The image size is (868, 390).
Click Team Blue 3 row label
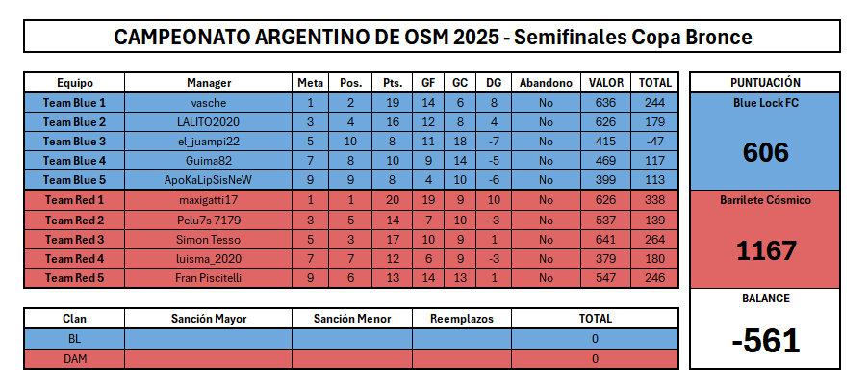pyautogui.click(x=74, y=142)
